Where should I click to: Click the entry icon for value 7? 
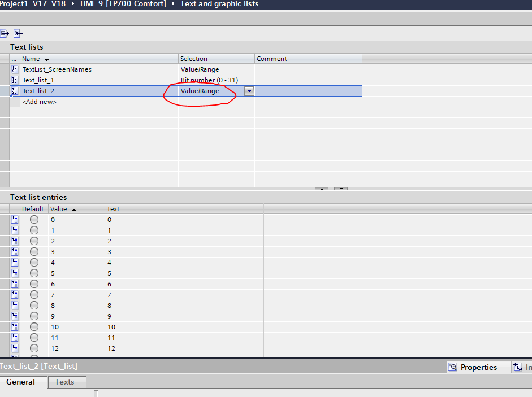click(x=15, y=295)
